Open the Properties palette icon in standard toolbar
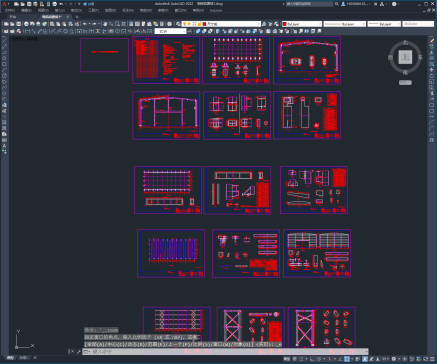Viewport: 437px width, 364px height. click(131, 24)
